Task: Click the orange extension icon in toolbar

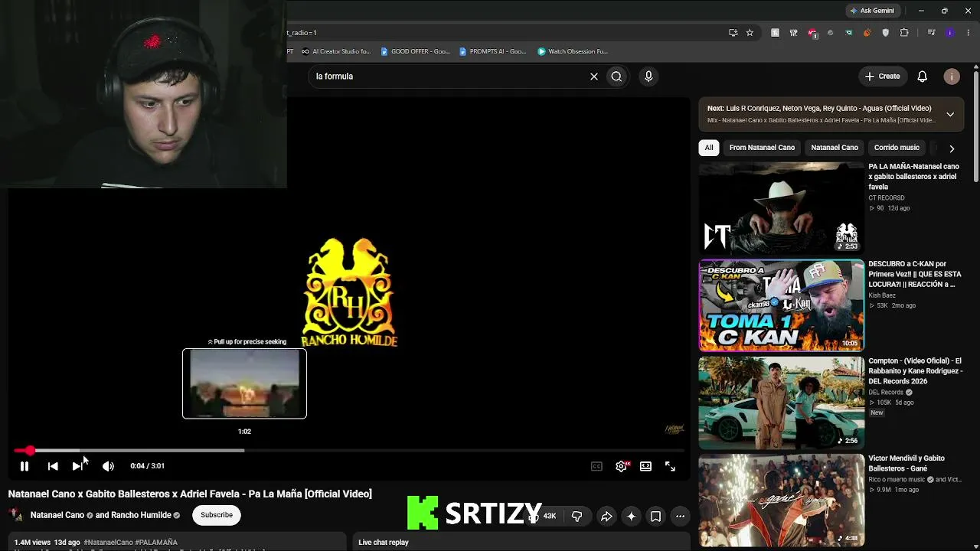Action: (867, 33)
